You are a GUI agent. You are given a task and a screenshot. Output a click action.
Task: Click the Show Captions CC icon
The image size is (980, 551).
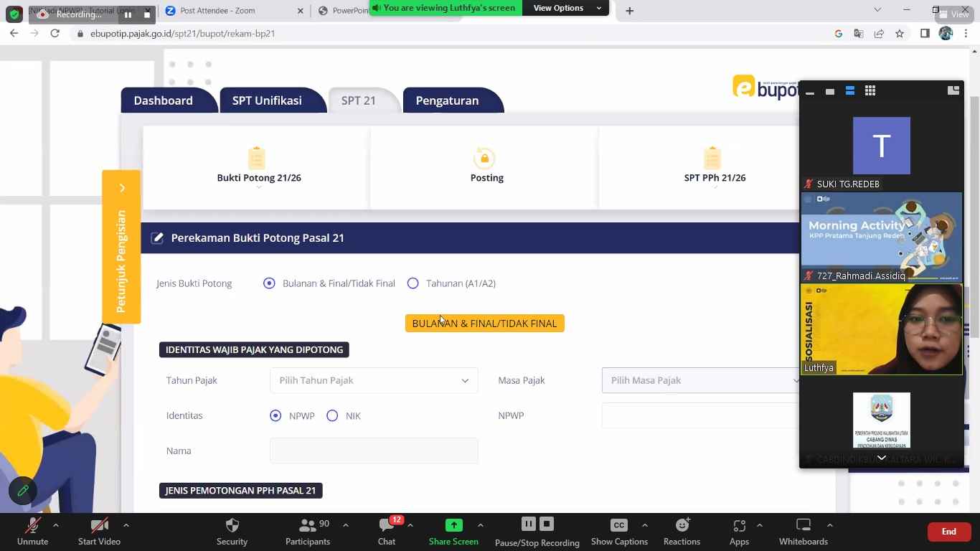(618, 526)
